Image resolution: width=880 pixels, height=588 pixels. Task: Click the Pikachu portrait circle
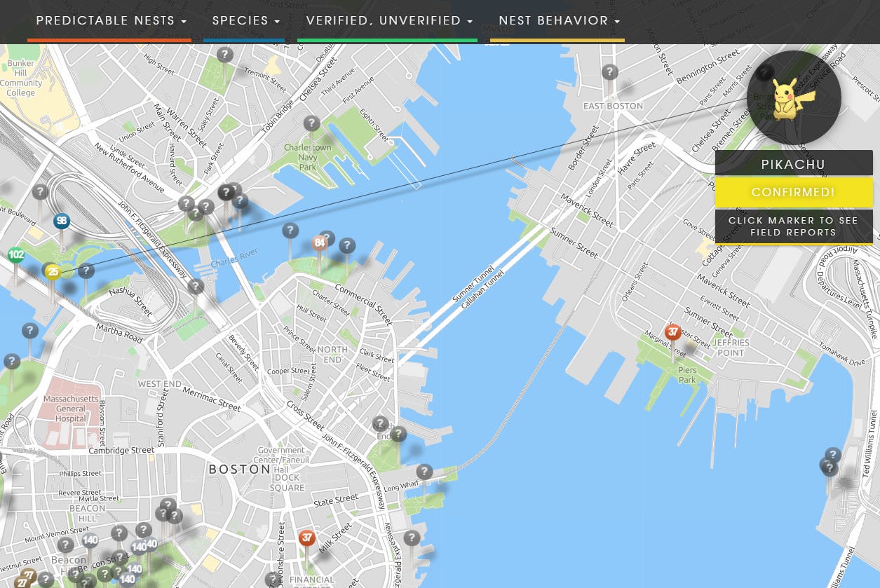tap(793, 98)
